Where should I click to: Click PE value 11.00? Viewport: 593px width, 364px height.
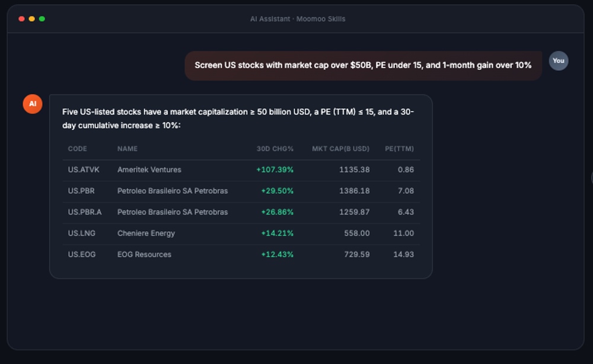[403, 233]
